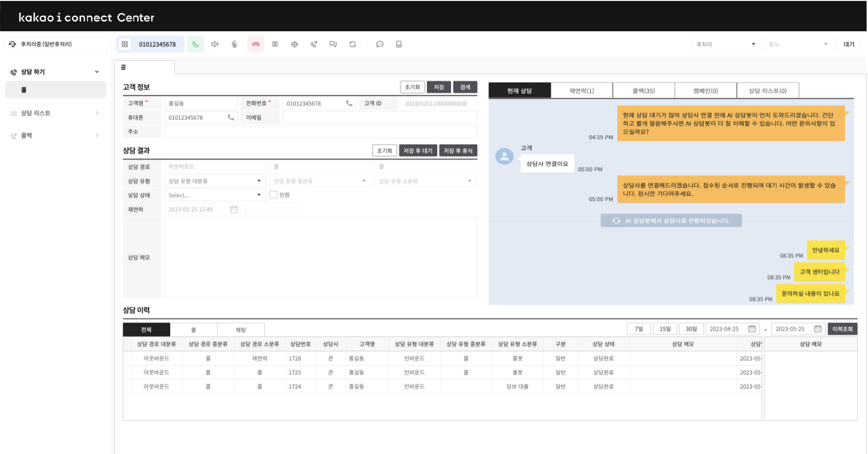
Task: Click 저장 후 대기 button
Action: [418, 151]
